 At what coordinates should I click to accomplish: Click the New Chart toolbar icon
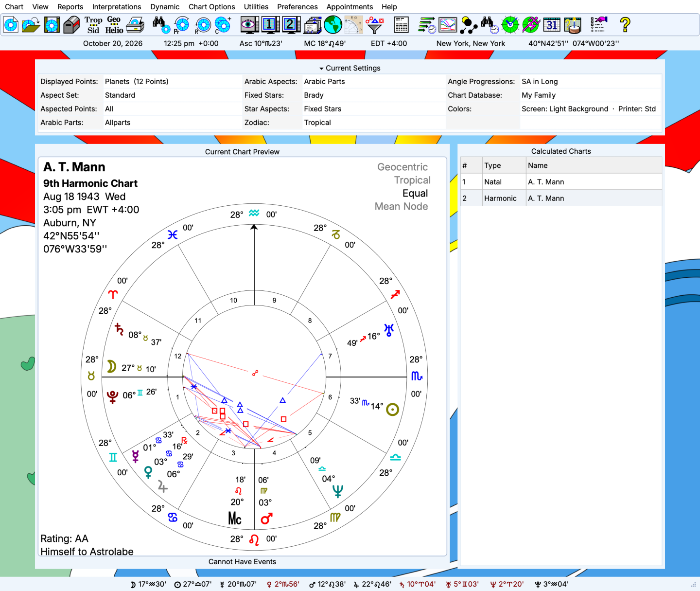pos(11,25)
